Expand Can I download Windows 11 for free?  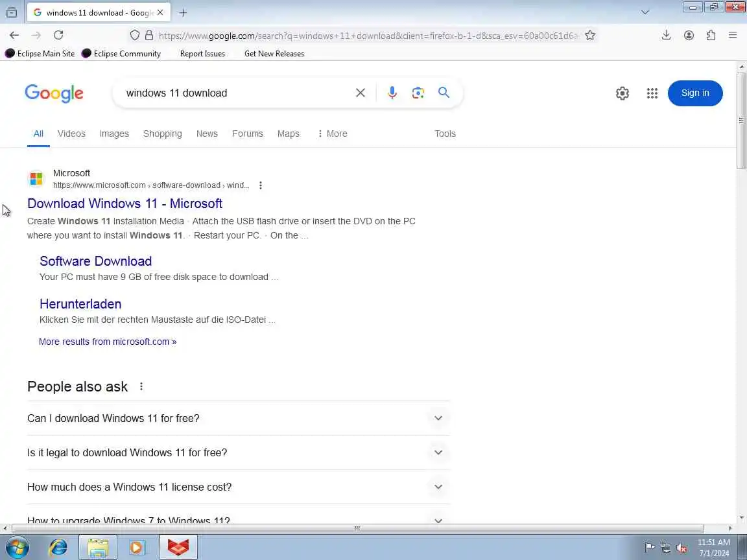[239, 418]
